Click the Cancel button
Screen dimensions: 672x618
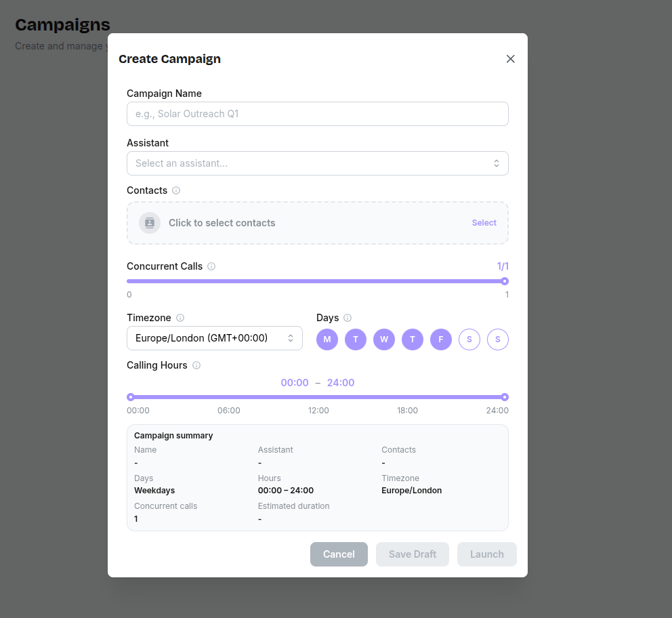[x=339, y=554]
